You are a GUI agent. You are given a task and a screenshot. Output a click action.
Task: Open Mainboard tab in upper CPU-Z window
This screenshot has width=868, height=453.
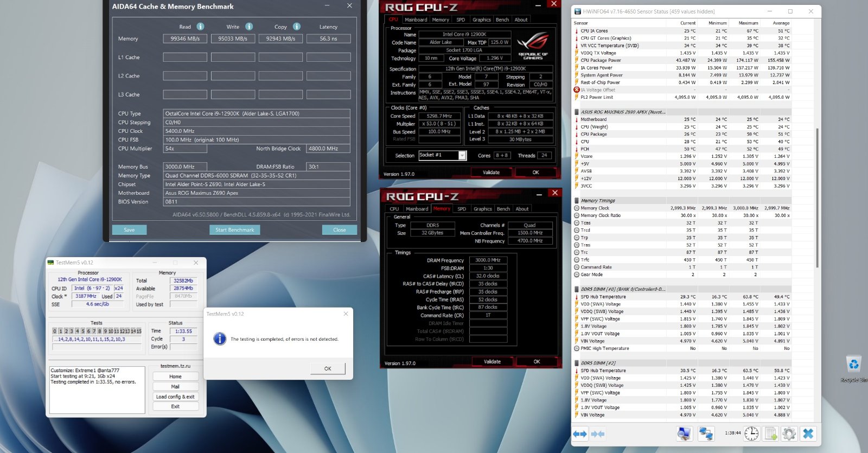[416, 20]
